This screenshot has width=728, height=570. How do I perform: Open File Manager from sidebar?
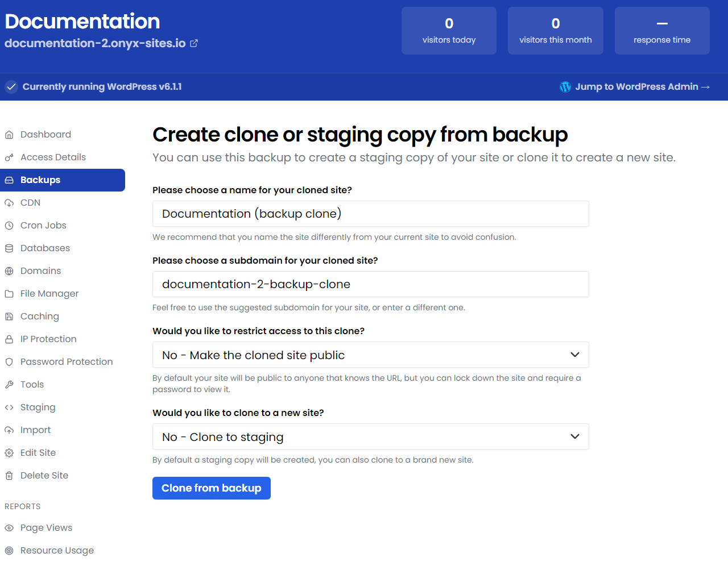pyautogui.click(x=63, y=294)
